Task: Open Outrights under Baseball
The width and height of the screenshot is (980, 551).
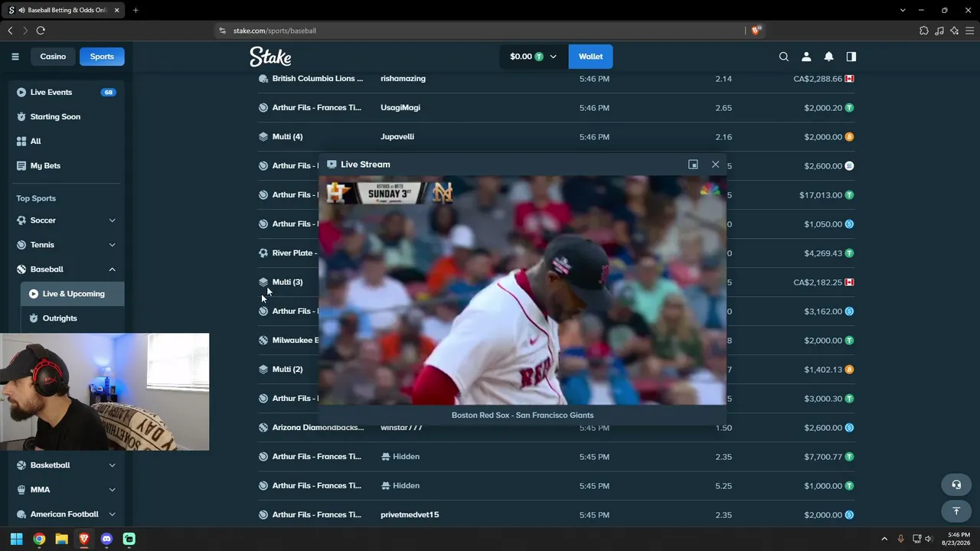Action: pos(72,318)
